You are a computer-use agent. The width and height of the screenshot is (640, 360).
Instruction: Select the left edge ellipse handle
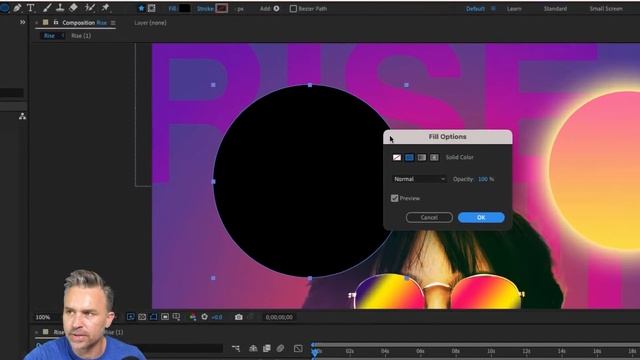[x=213, y=181]
